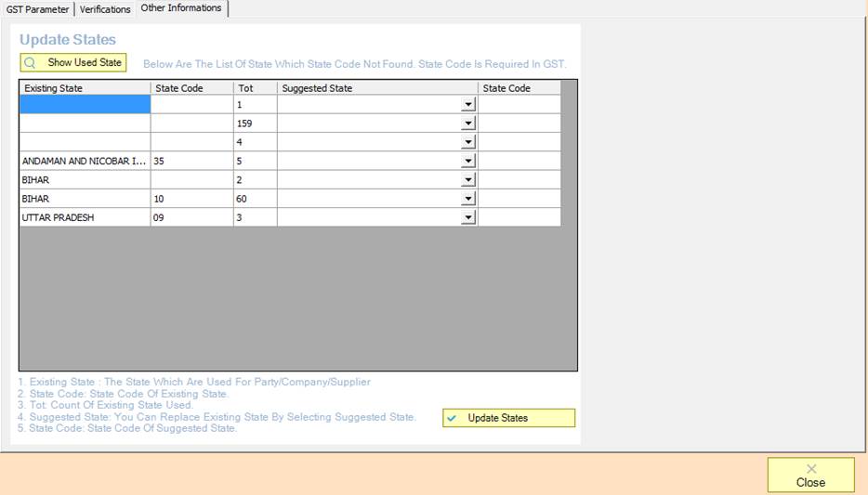This screenshot has width=868, height=495.
Task: Click the Update States button
Action: click(x=508, y=418)
